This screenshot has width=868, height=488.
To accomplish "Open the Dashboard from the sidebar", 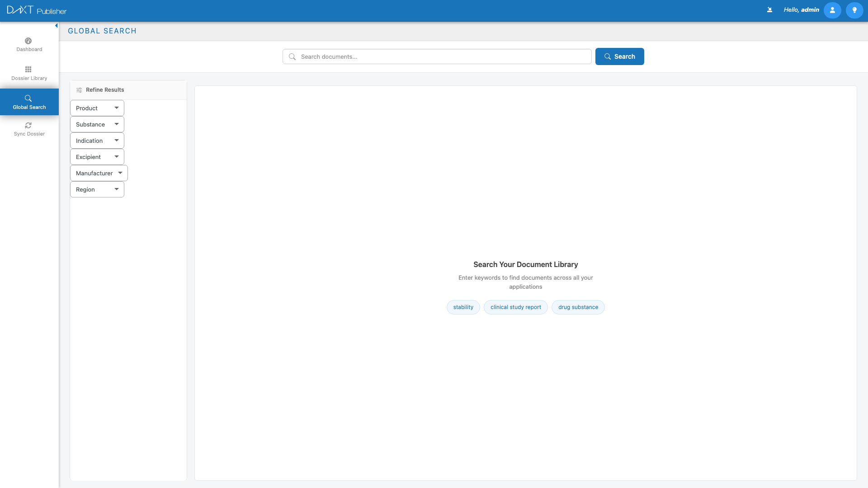I will [x=29, y=44].
